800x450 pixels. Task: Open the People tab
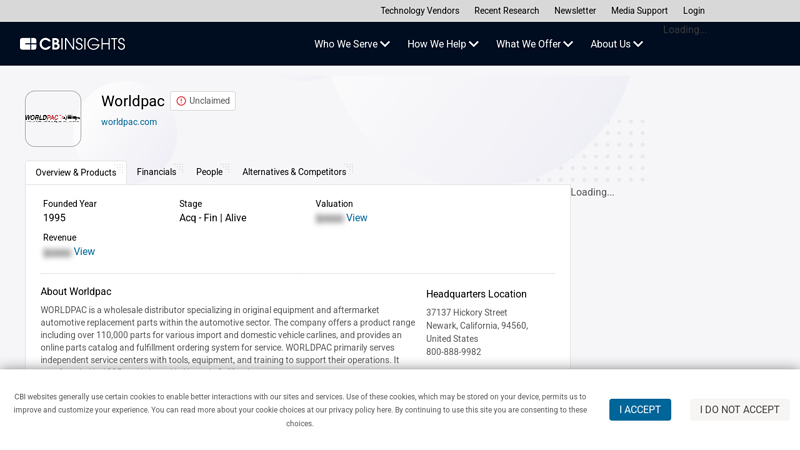[x=209, y=172]
